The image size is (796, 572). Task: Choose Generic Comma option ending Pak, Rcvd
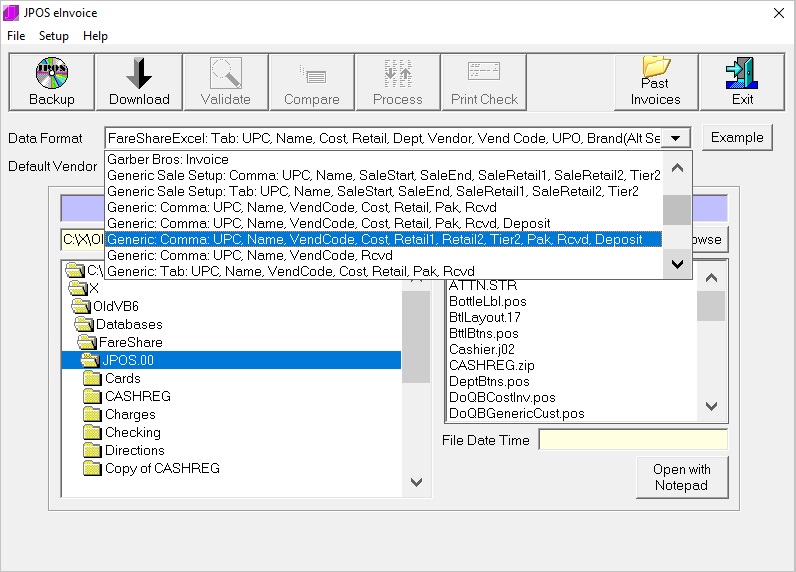pyautogui.click(x=383, y=207)
